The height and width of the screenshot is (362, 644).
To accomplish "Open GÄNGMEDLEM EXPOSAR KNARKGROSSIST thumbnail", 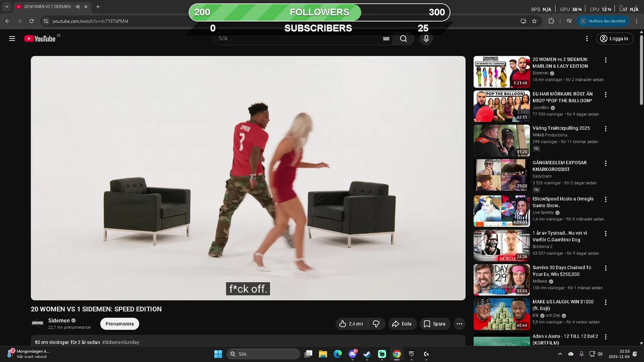I will 502,175.
